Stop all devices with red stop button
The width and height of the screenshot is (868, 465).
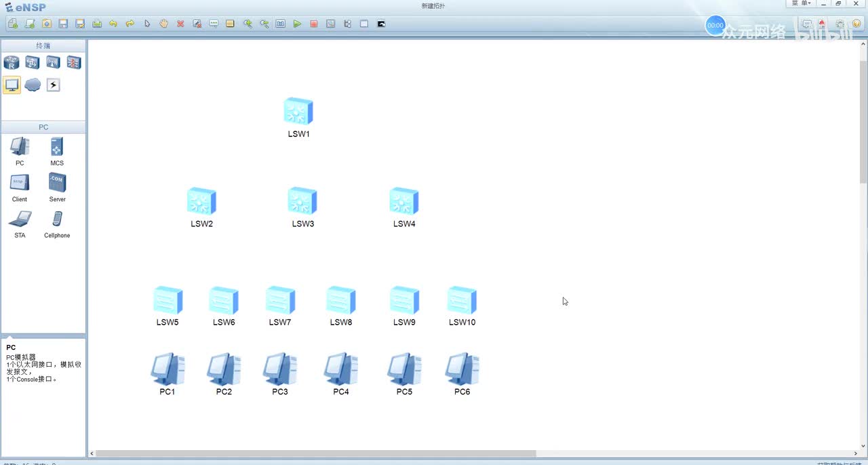pyautogui.click(x=314, y=24)
